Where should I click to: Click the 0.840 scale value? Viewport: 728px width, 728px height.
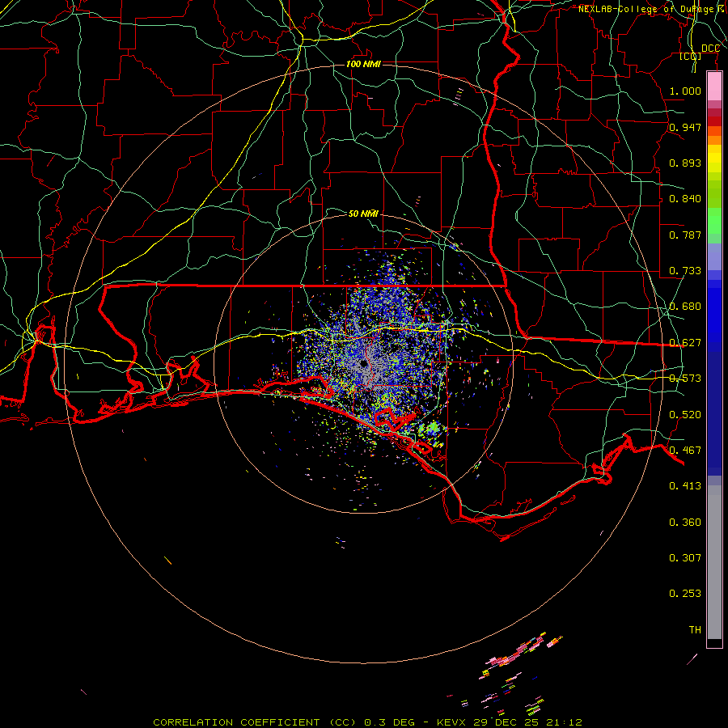(685, 199)
